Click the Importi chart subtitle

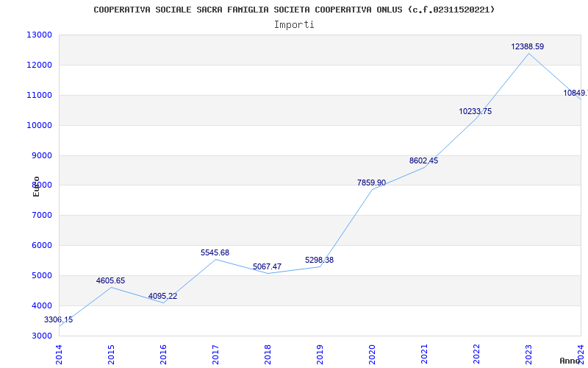[294, 25]
